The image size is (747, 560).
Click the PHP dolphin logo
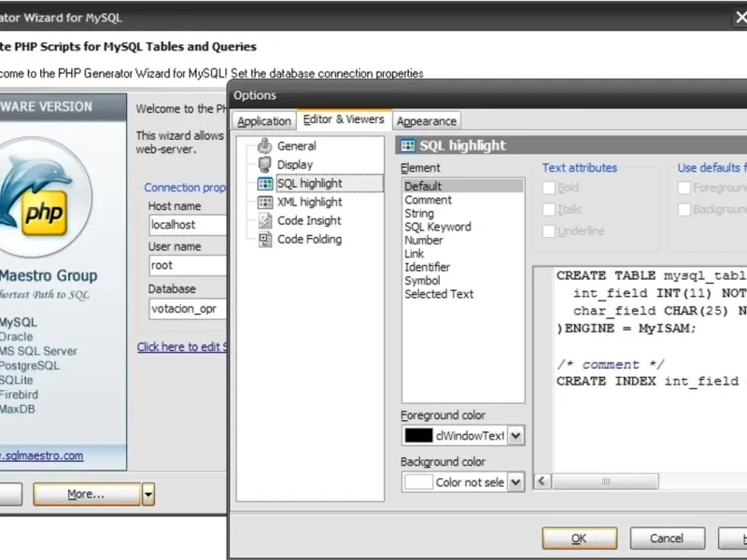point(38,198)
